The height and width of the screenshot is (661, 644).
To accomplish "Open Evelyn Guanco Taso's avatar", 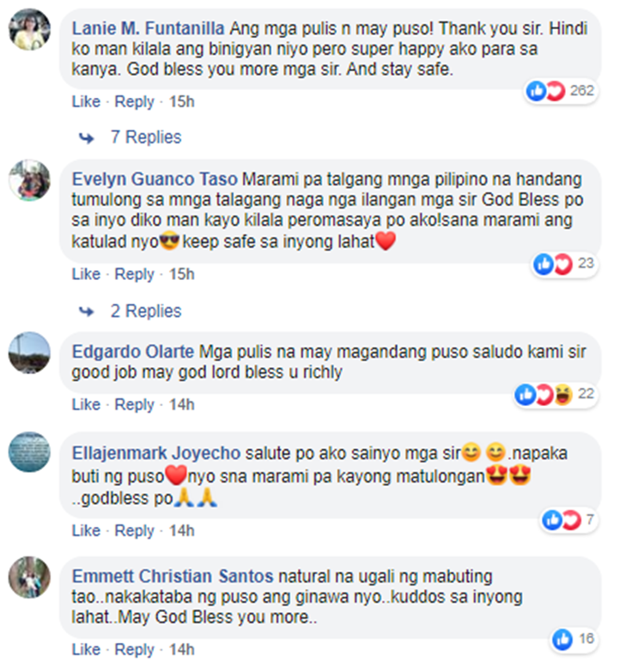I will point(29,180).
